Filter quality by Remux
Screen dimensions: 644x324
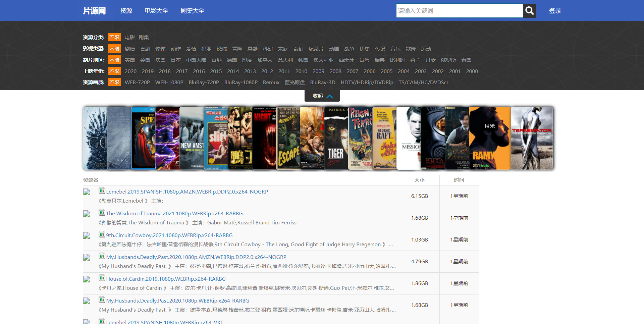[271, 82]
